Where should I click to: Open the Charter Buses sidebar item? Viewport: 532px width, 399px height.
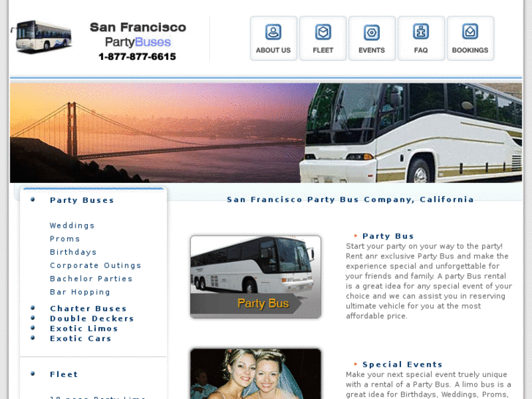[x=89, y=308]
